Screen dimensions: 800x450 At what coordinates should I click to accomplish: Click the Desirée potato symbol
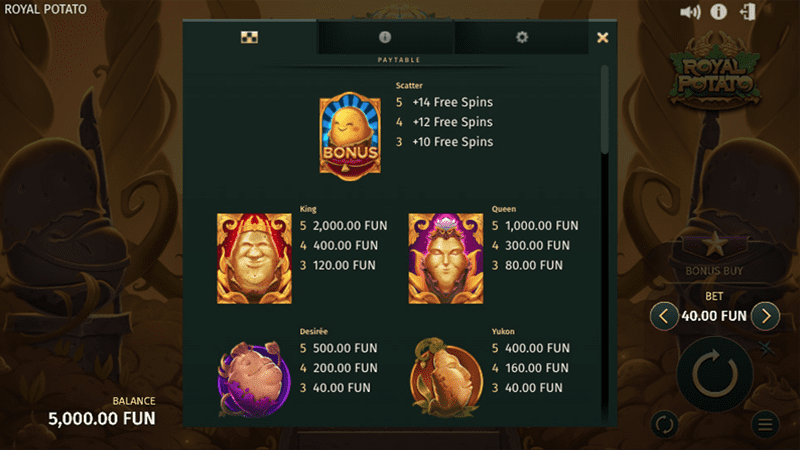point(254,379)
